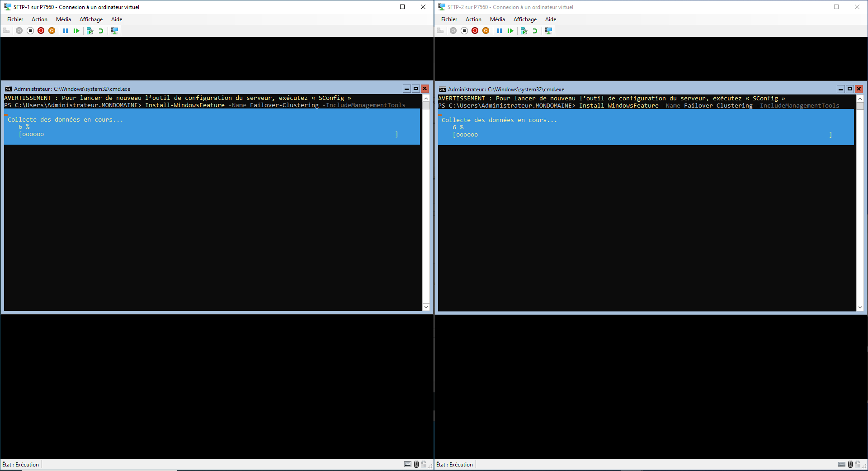Open the Média menu in SFTP-2 window
This screenshot has height=471, width=868.
pyautogui.click(x=497, y=19)
